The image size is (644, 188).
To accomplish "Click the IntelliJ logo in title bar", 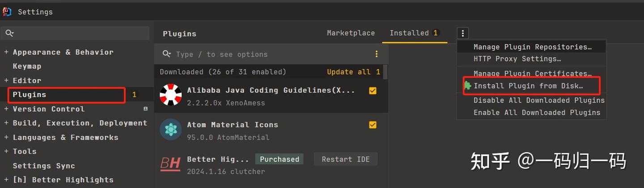I will [7, 12].
